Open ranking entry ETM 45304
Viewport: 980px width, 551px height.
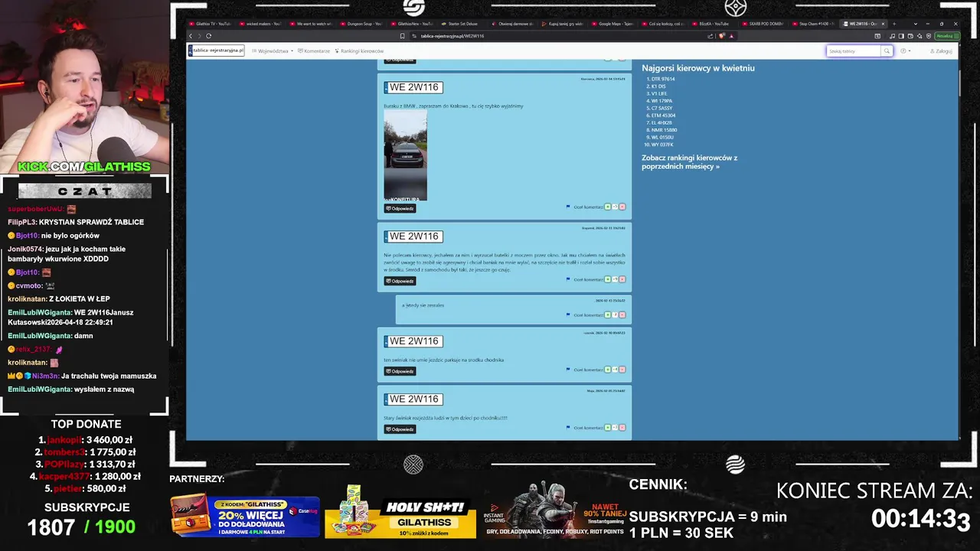pyautogui.click(x=663, y=116)
